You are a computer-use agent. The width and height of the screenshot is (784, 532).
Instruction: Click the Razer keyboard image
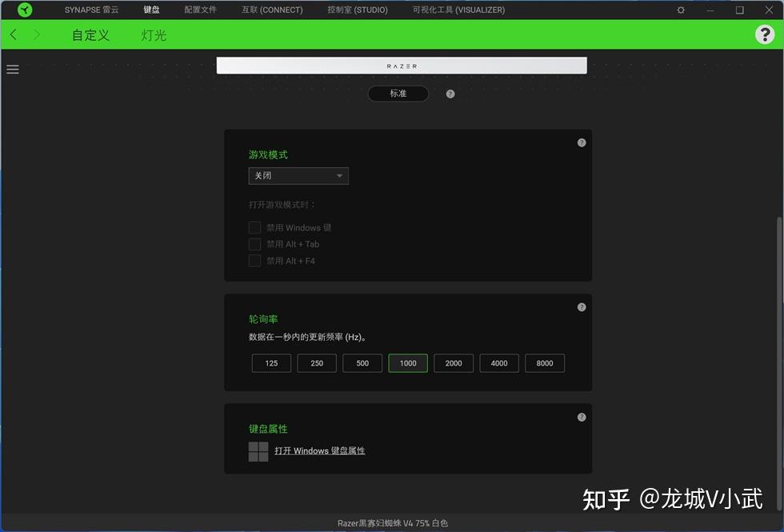(402, 66)
